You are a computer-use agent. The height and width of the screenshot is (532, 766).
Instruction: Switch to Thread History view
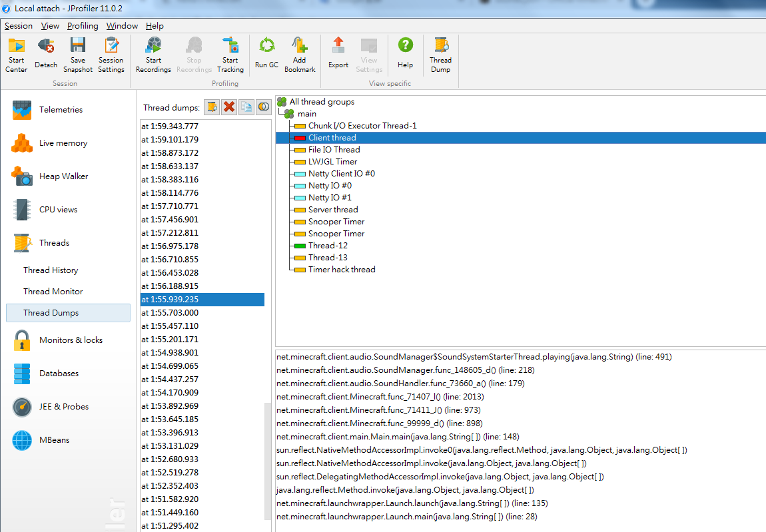(x=51, y=270)
